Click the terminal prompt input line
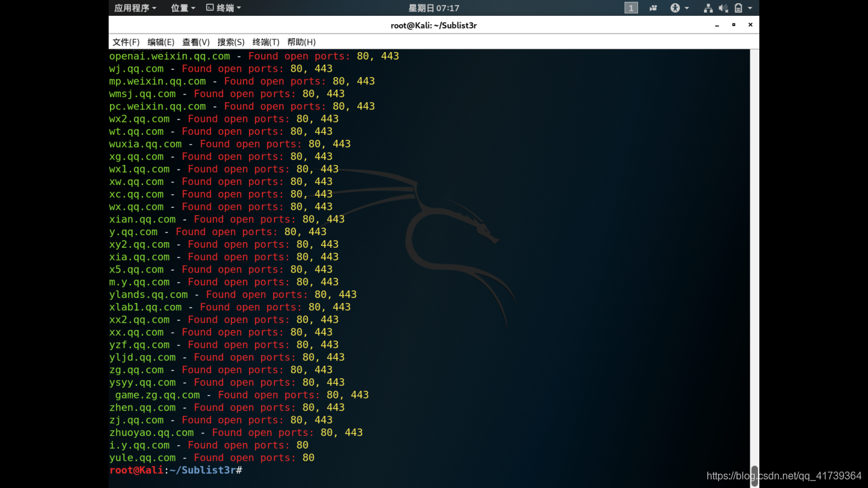868x488 pixels. [429, 470]
